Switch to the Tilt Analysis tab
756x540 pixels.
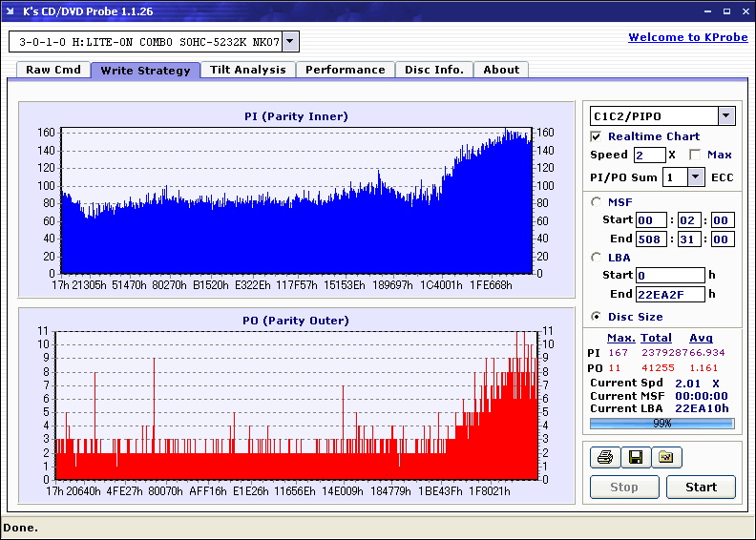click(247, 70)
